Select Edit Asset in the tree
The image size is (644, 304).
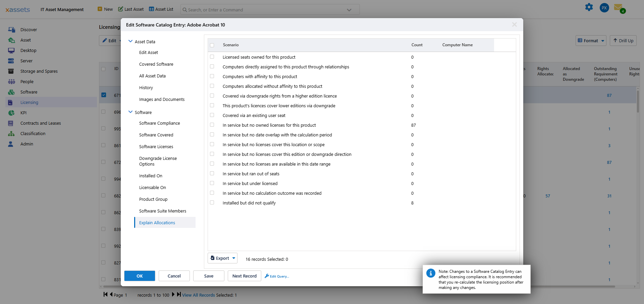149,53
